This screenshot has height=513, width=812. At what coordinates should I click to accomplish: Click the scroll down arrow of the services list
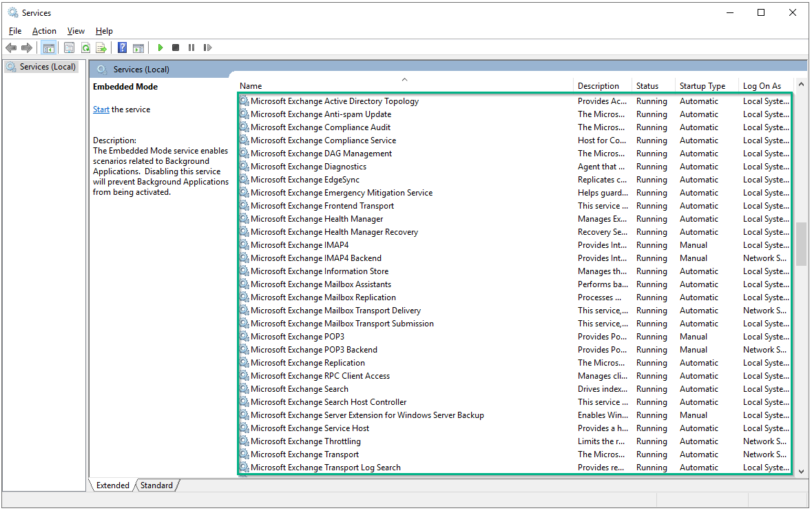tap(801, 471)
